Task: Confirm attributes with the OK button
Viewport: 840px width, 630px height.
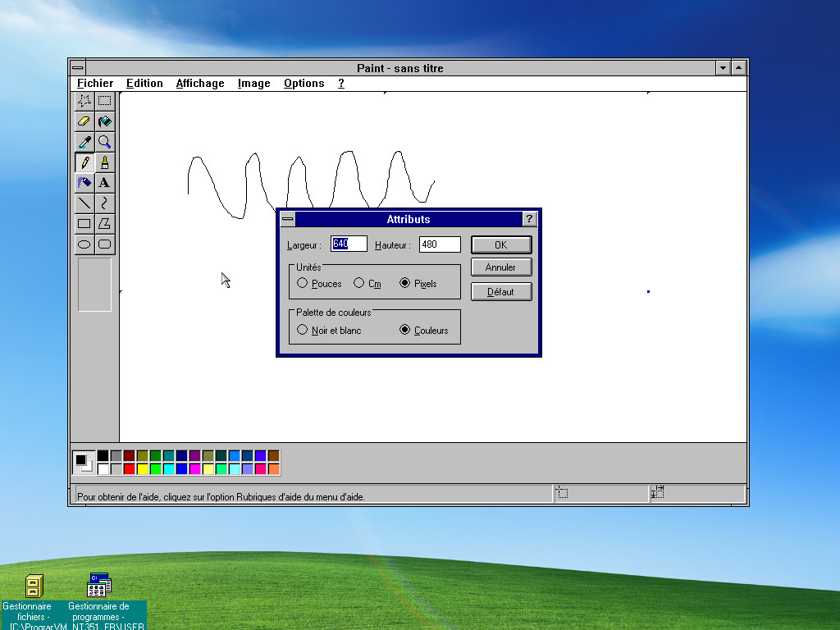Action: tap(501, 244)
